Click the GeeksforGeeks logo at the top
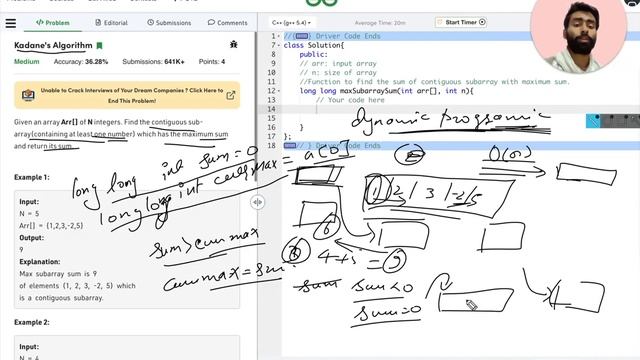 tap(322, 3)
